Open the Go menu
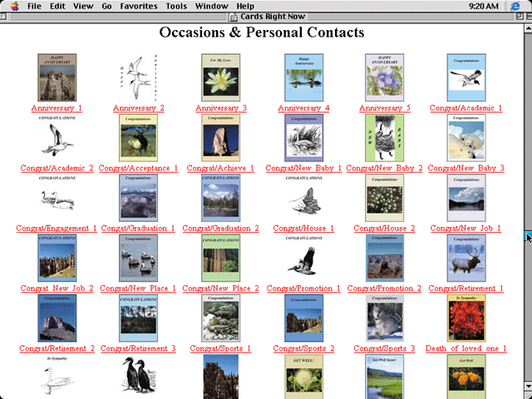Image resolution: width=532 pixels, height=399 pixels. point(106,6)
